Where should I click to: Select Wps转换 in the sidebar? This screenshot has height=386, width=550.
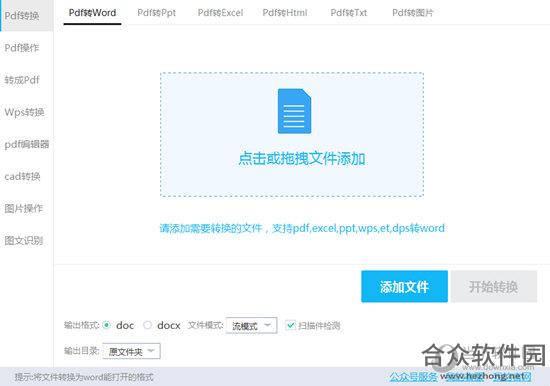coord(24,112)
